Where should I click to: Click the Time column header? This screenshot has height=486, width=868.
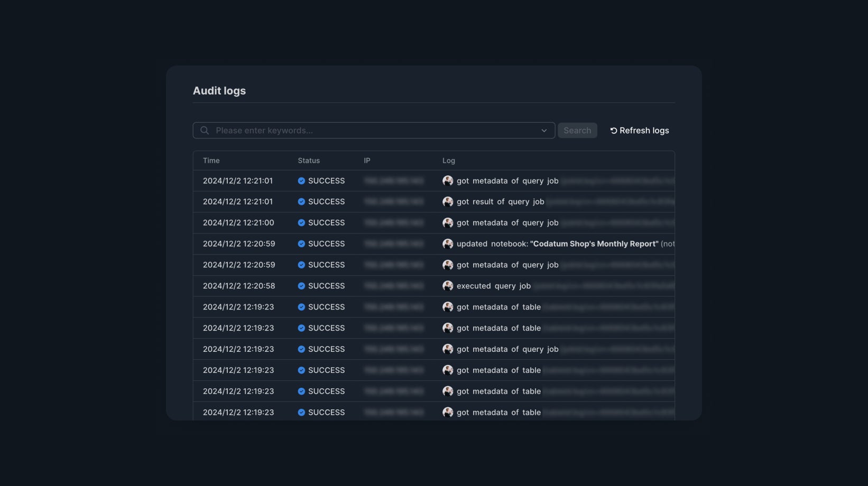[211, 161]
